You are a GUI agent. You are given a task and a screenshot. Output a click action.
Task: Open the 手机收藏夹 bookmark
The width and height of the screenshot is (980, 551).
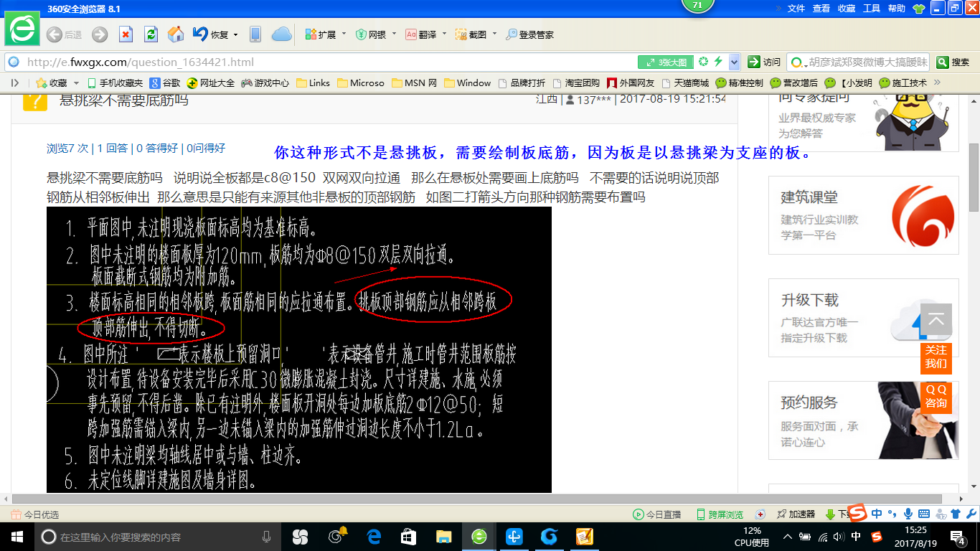click(x=115, y=83)
